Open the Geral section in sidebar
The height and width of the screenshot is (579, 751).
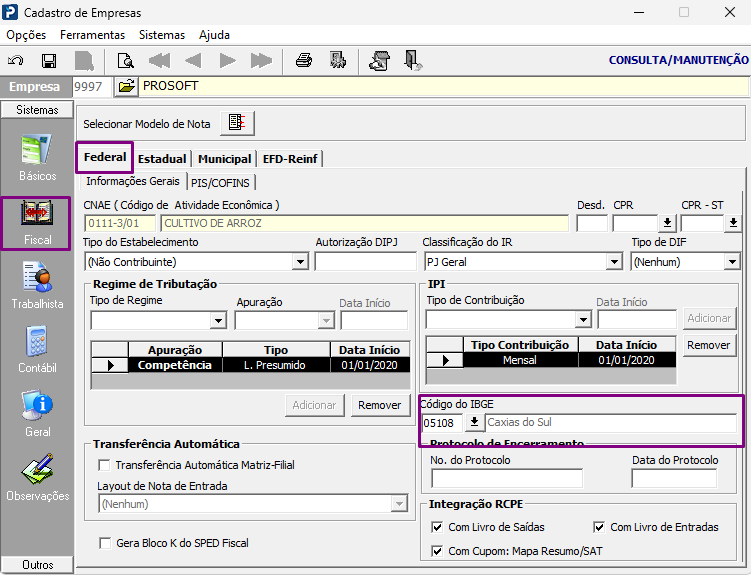click(37, 413)
